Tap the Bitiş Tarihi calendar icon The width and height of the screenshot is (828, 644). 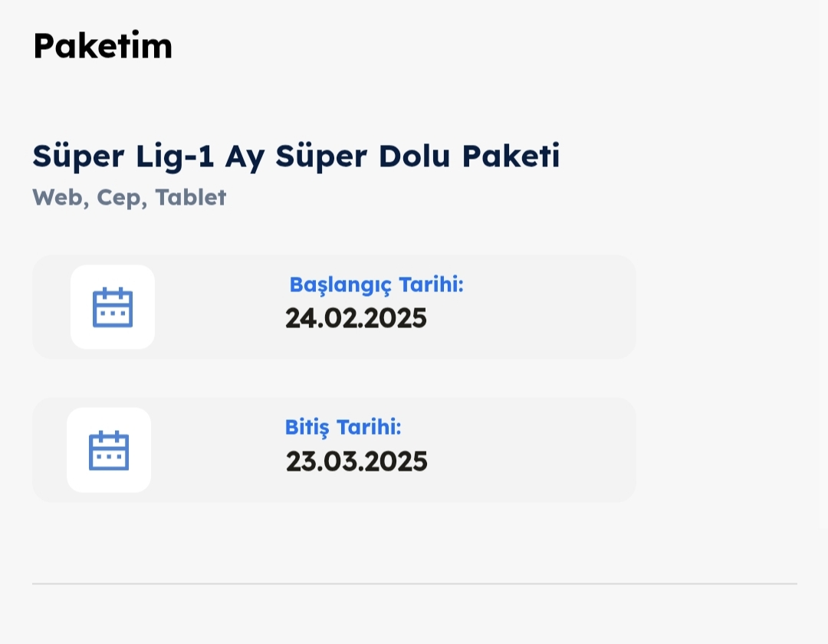[x=109, y=450]
